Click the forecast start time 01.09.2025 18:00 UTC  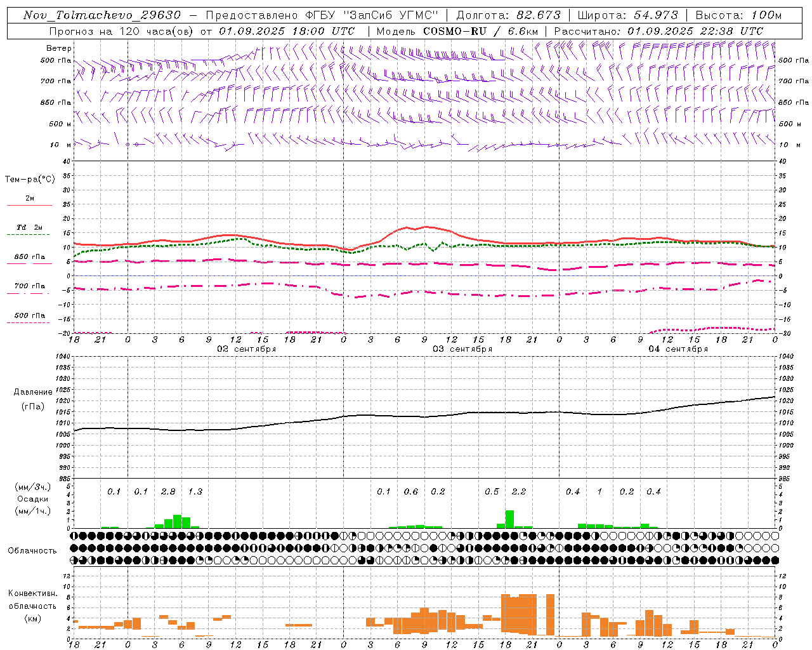coord(287,31)
